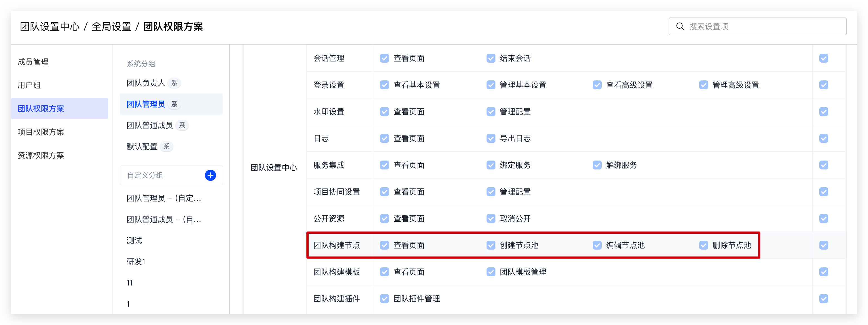Image resolution: width=868 pixels, height=325 pixels.
Task: Toggle the 查看基本设置 checkbox
Action: tap(385, 85)
